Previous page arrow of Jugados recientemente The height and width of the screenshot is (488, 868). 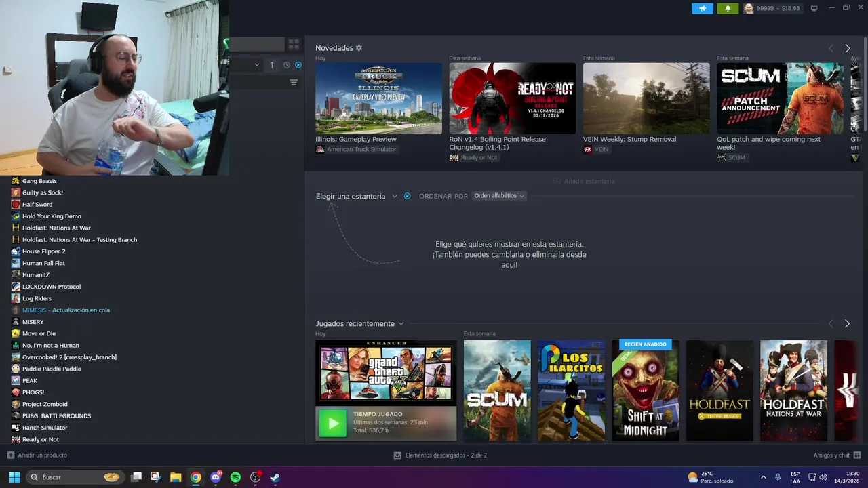pyautogui.click(x=831, y=324)
